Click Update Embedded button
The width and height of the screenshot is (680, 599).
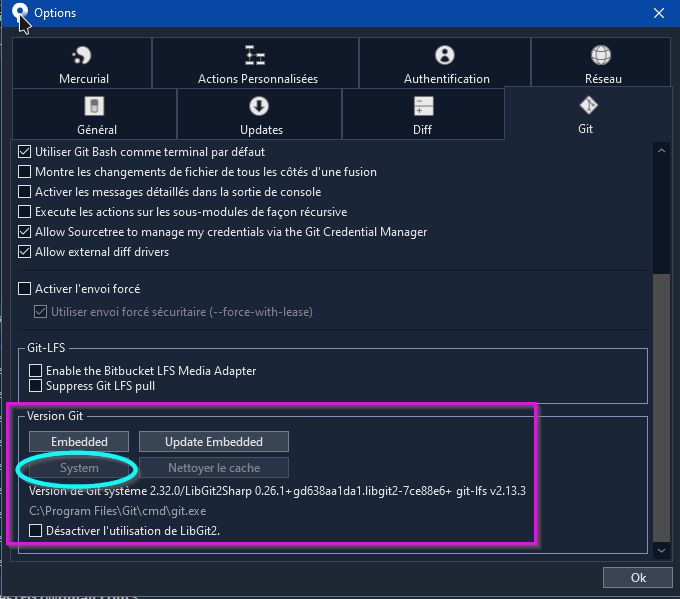pos(214,442)
